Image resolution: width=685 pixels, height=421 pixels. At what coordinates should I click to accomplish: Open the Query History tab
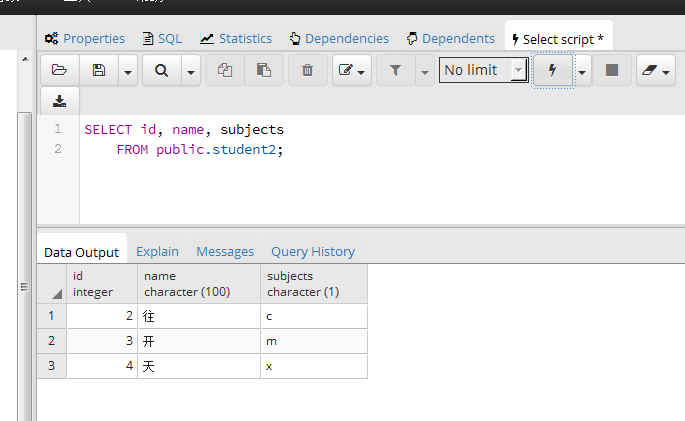click(x=313, y=252)
